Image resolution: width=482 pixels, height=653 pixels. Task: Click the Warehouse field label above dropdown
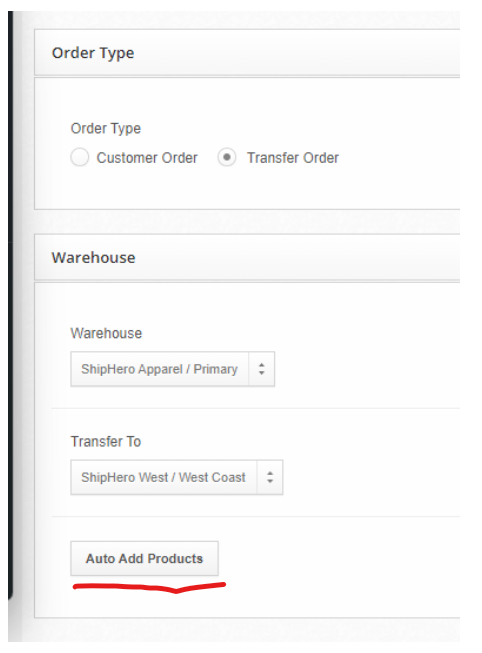point(106,333)
